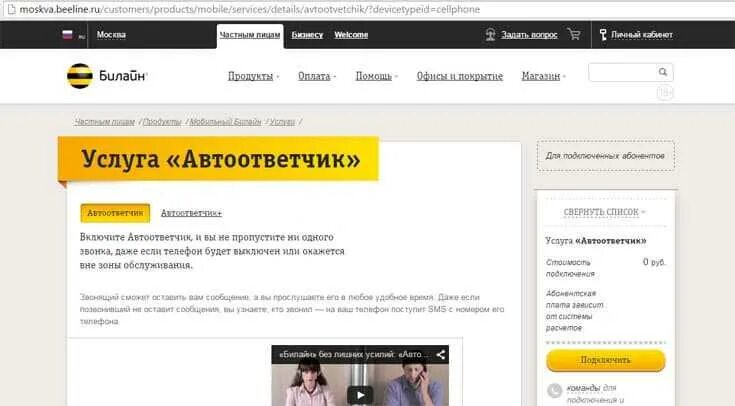This screenshot has width=735, height=406.
Task: Click the page heading Услуга «Автоответчик»
Action: (x=221, y=159)
